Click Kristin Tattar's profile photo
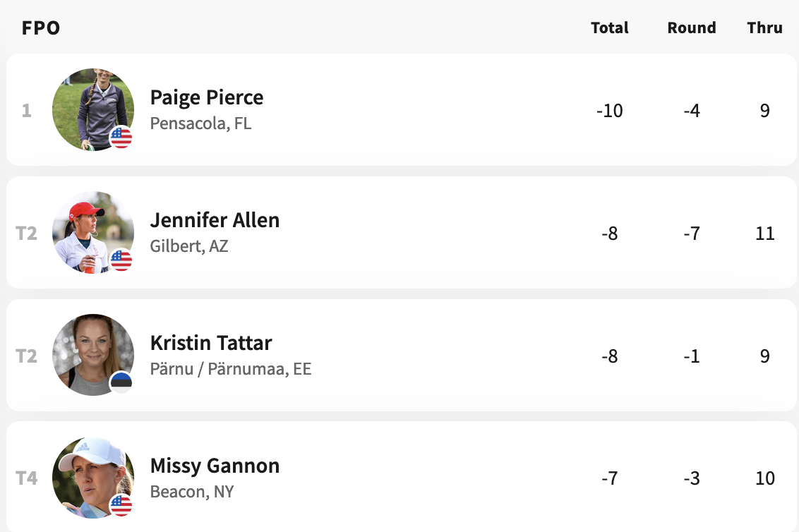799x532 pixels. 93,355
